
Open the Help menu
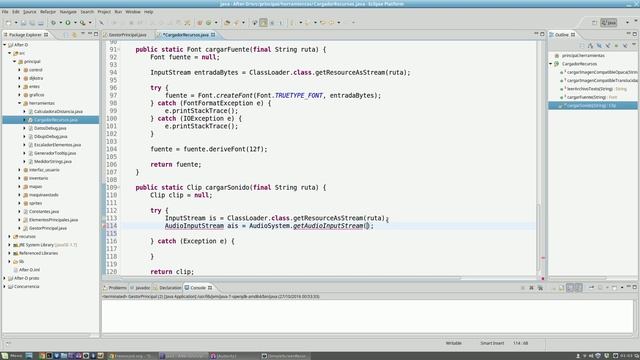(149, 12)
